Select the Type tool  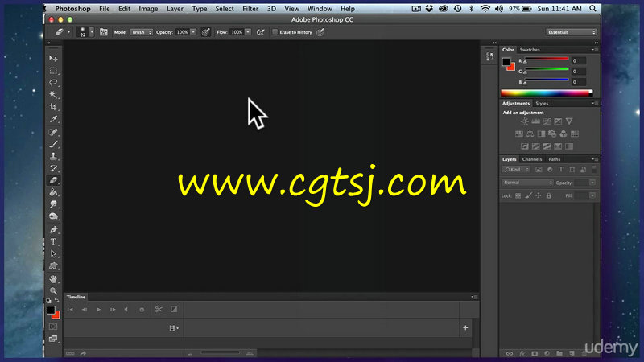tap(53, 242)
